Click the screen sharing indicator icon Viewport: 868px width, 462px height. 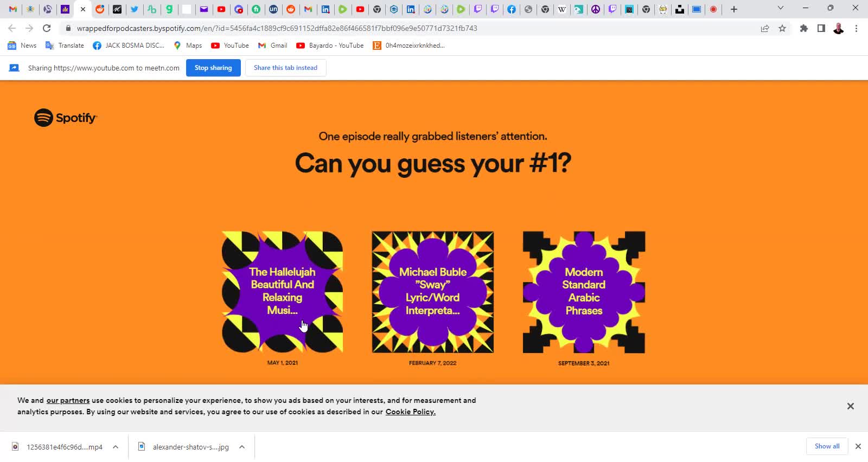point(14,68)
